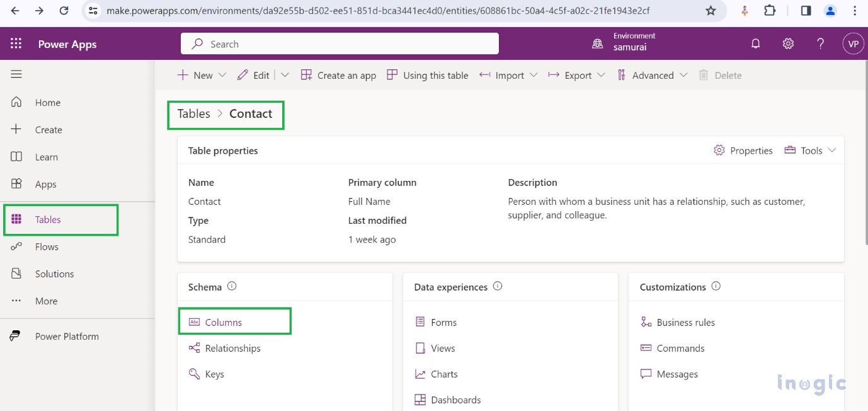Expand the Import dropdown chevron

(x=534, y=75)
